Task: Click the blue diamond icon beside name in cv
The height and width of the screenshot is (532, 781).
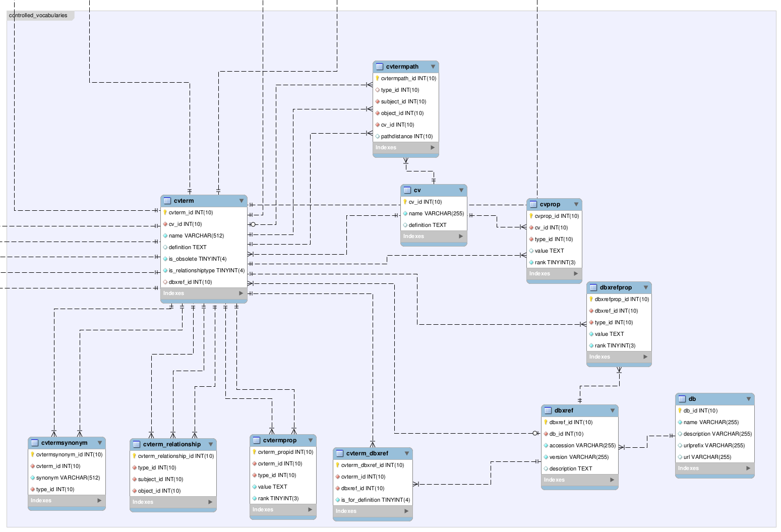Action: pyautogui.click(x=406, y=213)
